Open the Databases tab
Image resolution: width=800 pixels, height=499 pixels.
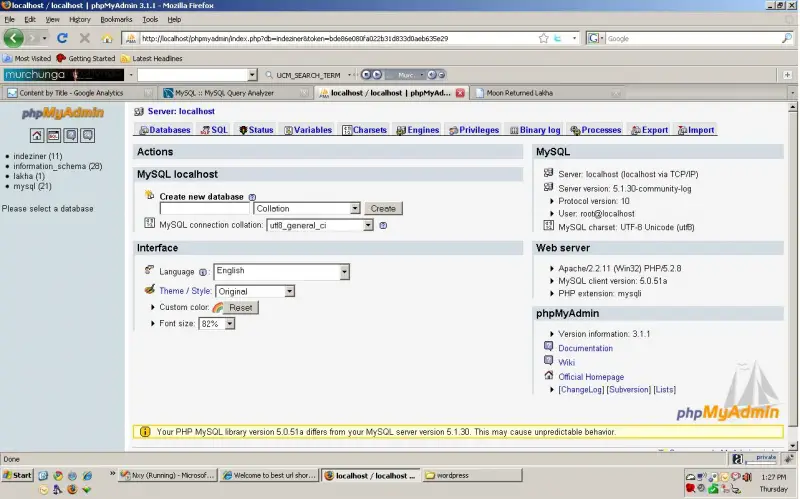point(165,130)
